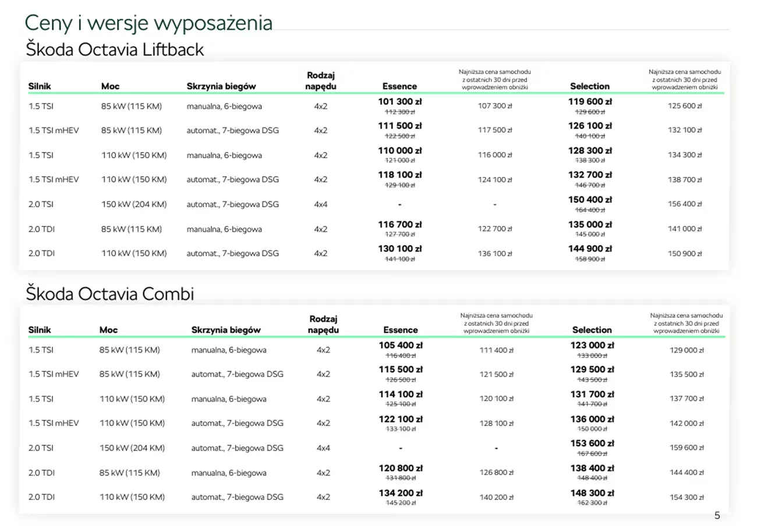Click the Selection price "119 600 zł"

[590, 101]
